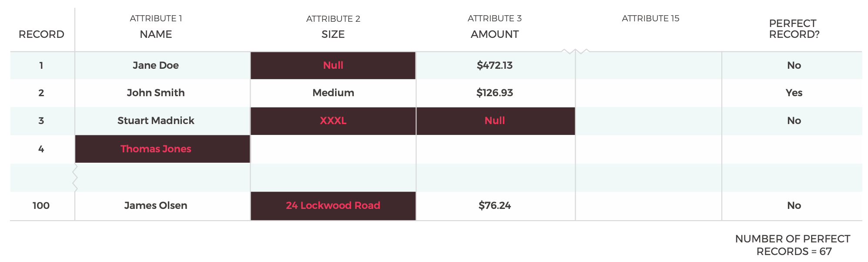Click the Yes value for record 2

[794, 93]
